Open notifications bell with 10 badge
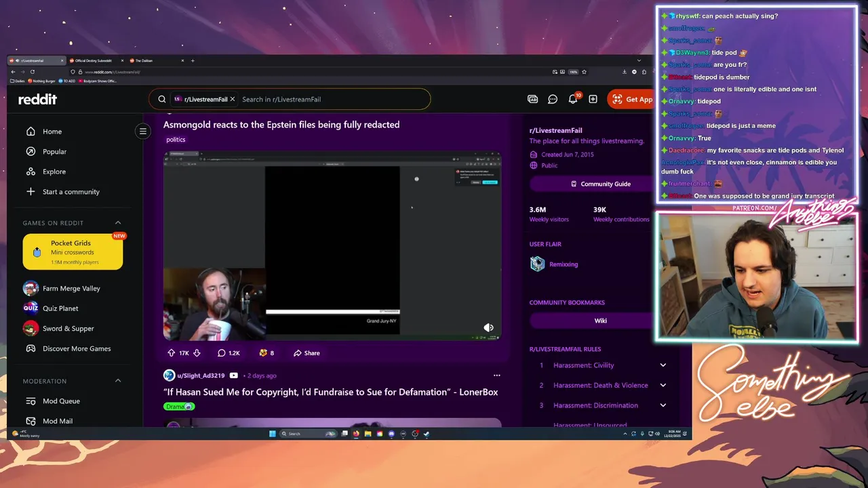 tap(573, 99)
